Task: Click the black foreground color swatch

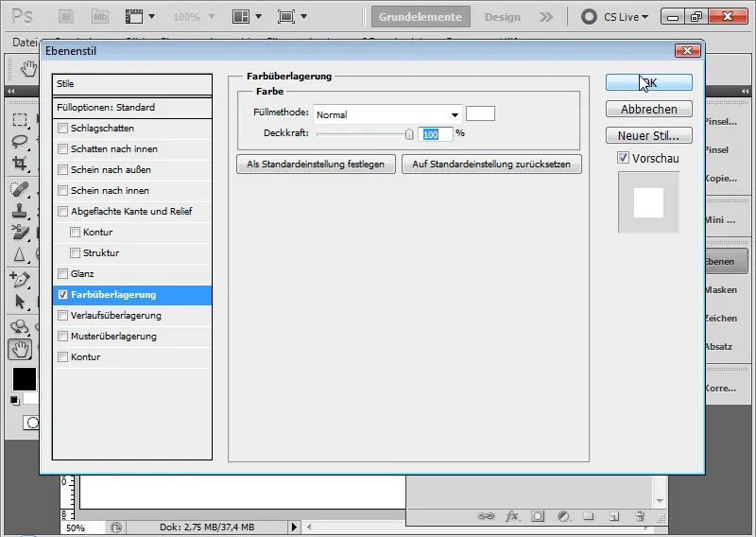Action: (25, 379)
